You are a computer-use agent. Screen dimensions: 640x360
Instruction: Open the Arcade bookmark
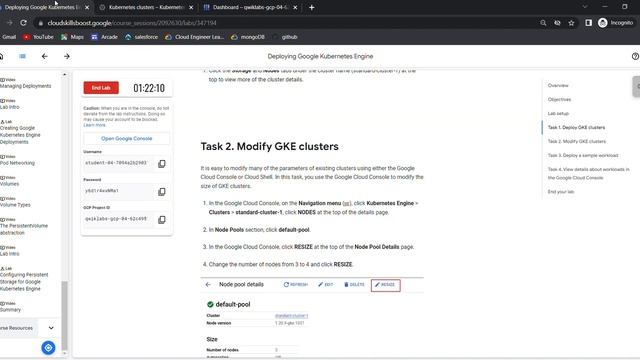pyautogui.click(x=104, y=37)
